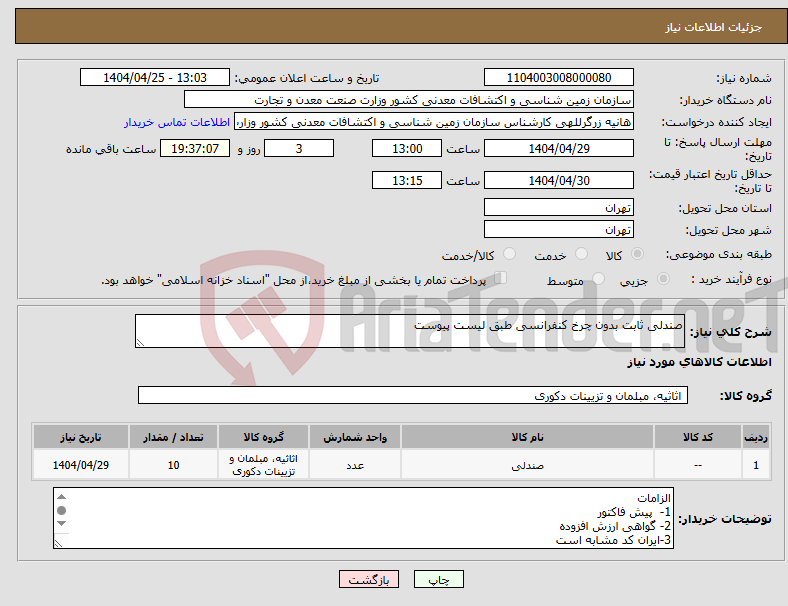Click the row number 1 cell
Image resolution: width=788 pixels, height=606 pixels.
click(755, 465)
